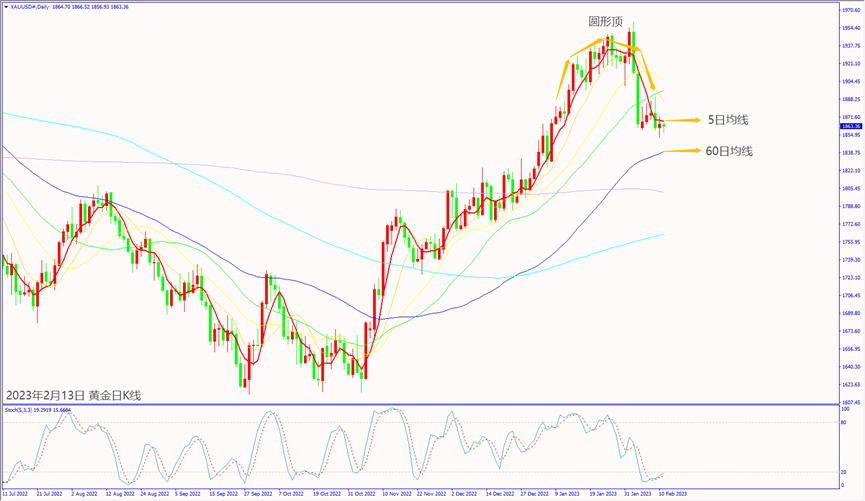Viewport: 865px width, 501px height.
Task: Click the 1954.45 price scale label
Action: coord(850,28)
